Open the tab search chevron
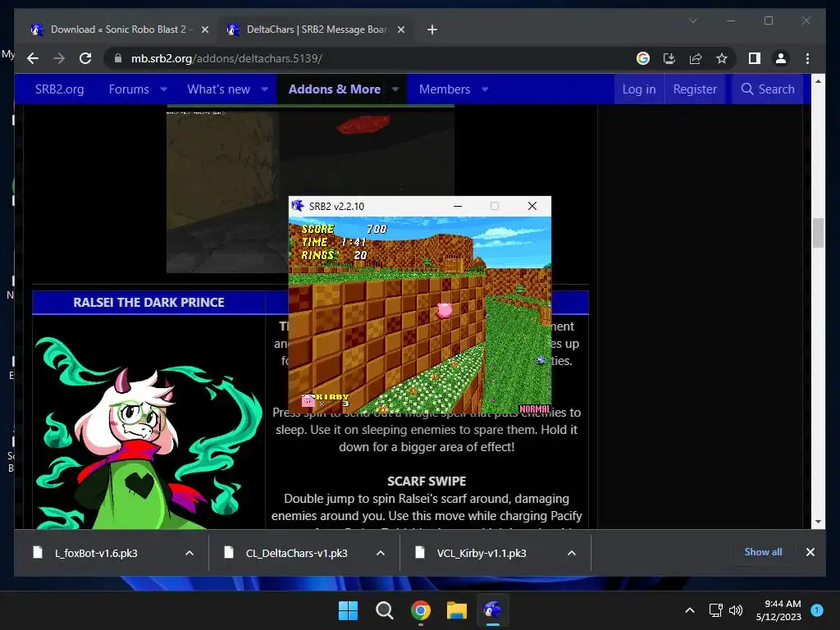The height and width of the screenshot is (630, 840). (x=692, y=21)
